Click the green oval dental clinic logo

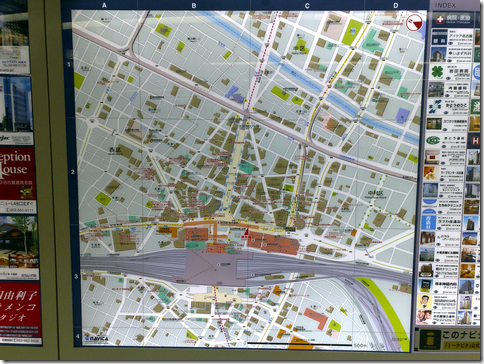click(x=433, y=140)
